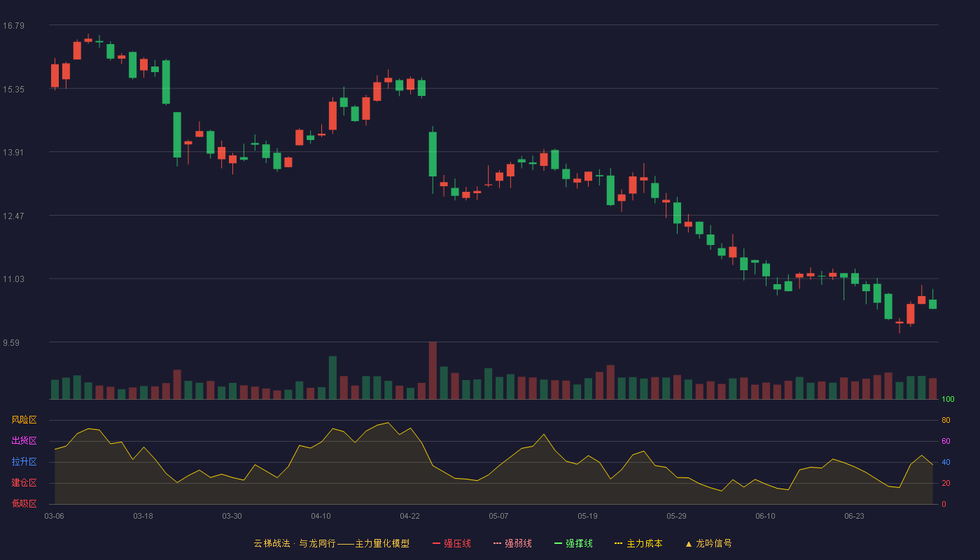Click the green 100 indicator scale value
Screen dimensions: 980x560
[x=948, y=400]
